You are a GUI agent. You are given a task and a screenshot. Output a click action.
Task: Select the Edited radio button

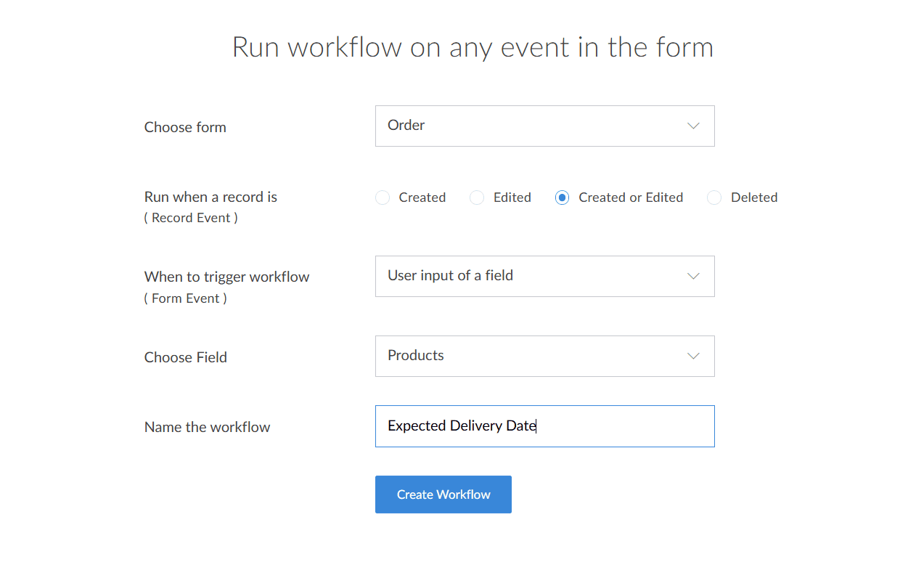(477, 197)
